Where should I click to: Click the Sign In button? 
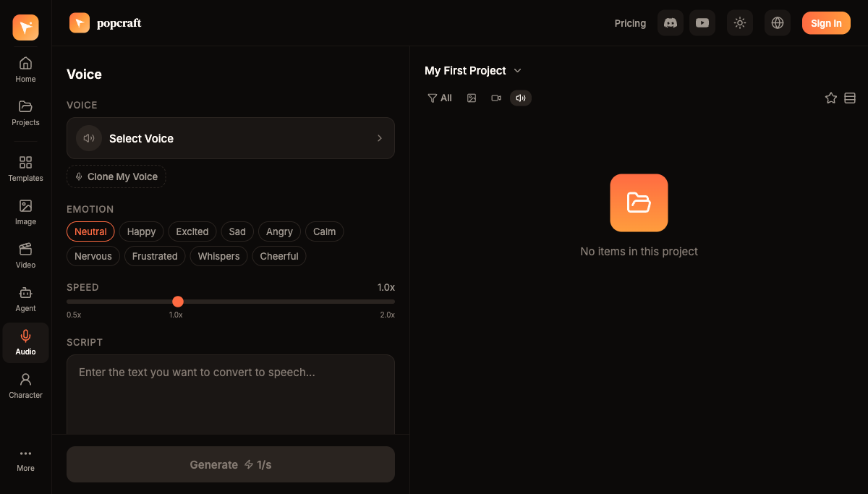[x=825, y=23]
